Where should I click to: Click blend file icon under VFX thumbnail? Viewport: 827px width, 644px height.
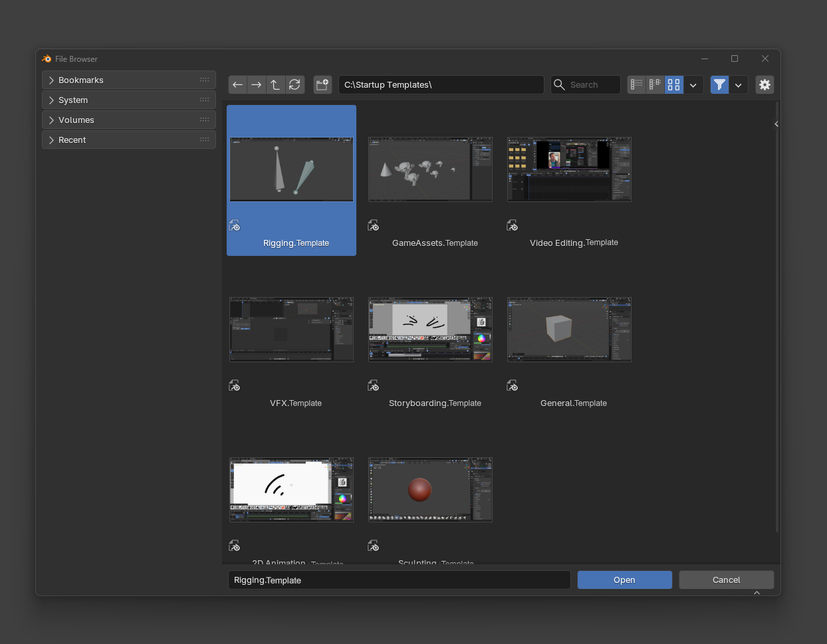(x=235, y=386)
